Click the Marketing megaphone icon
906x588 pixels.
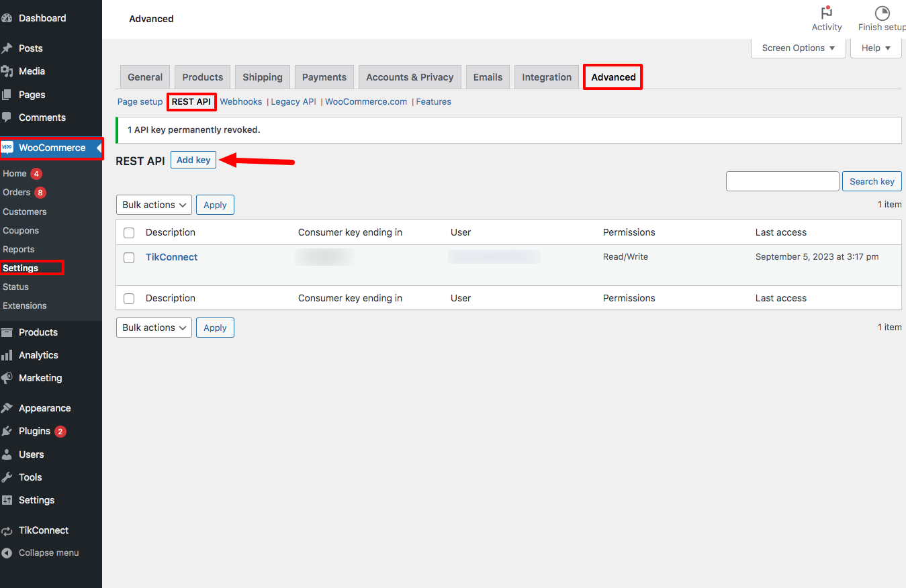tap(7, 378)
